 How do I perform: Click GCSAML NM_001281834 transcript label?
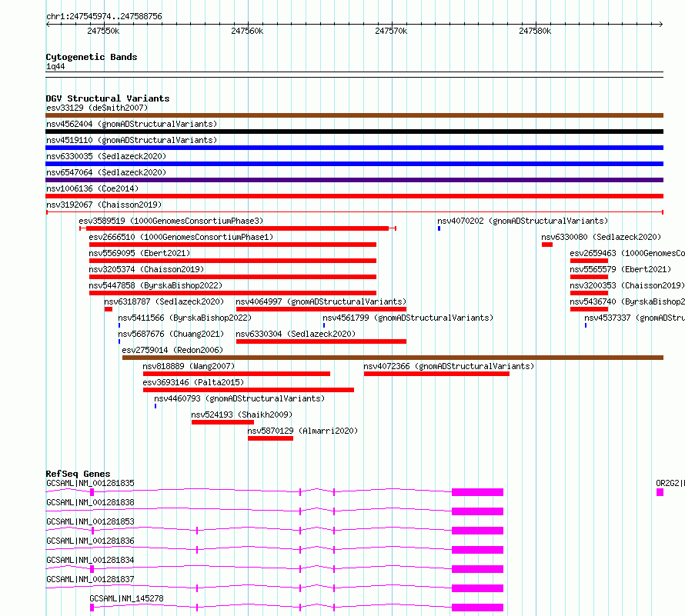(x=90, y=560)
